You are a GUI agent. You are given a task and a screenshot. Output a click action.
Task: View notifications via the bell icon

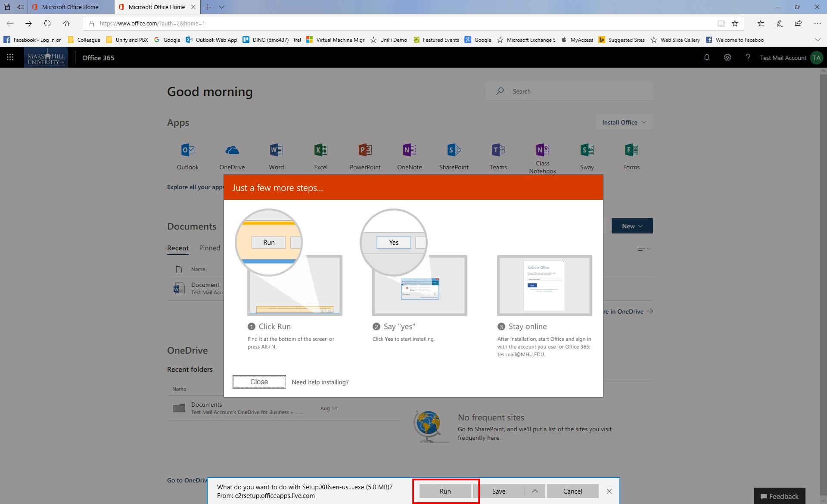[x=706, y=57]
